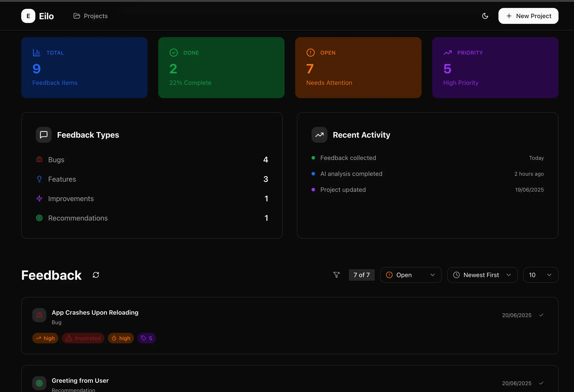
Task: Click the Projects folder icon
Action: (77, 16)
